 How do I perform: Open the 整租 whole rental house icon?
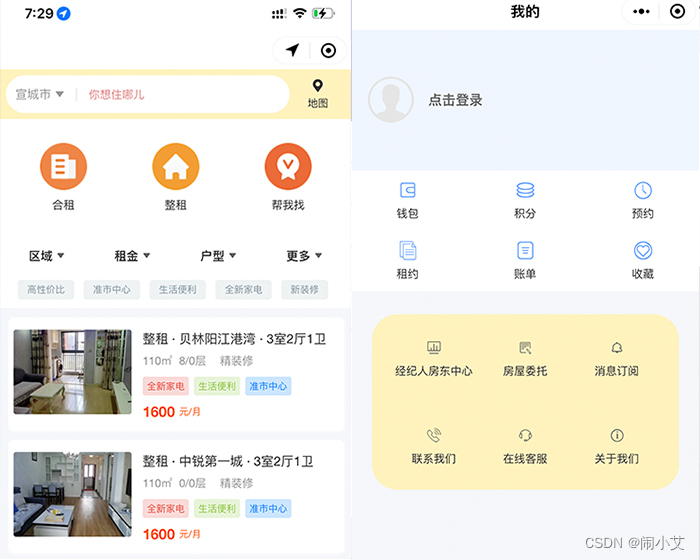click(x=176, y=167)
